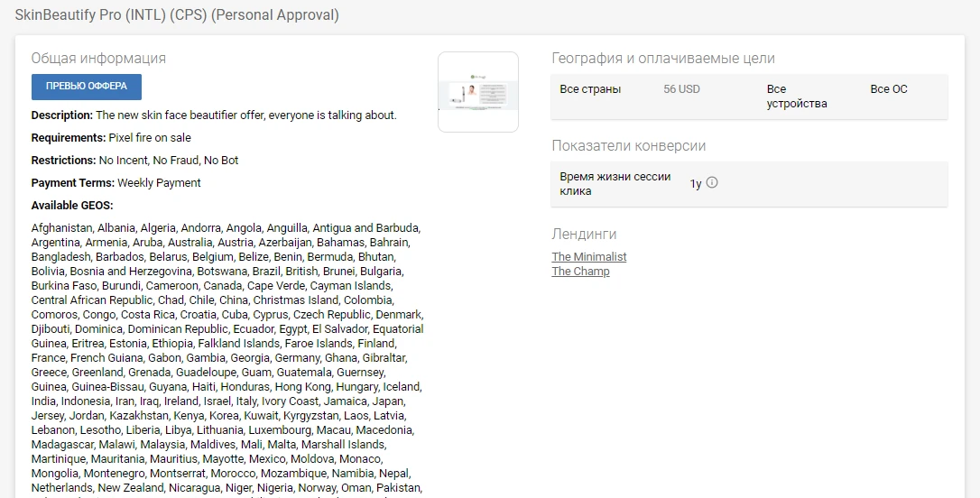The image size is (980, 498).
Task: Click Marshall Islands in the GEO list
Action: click(x=343, y=444)
